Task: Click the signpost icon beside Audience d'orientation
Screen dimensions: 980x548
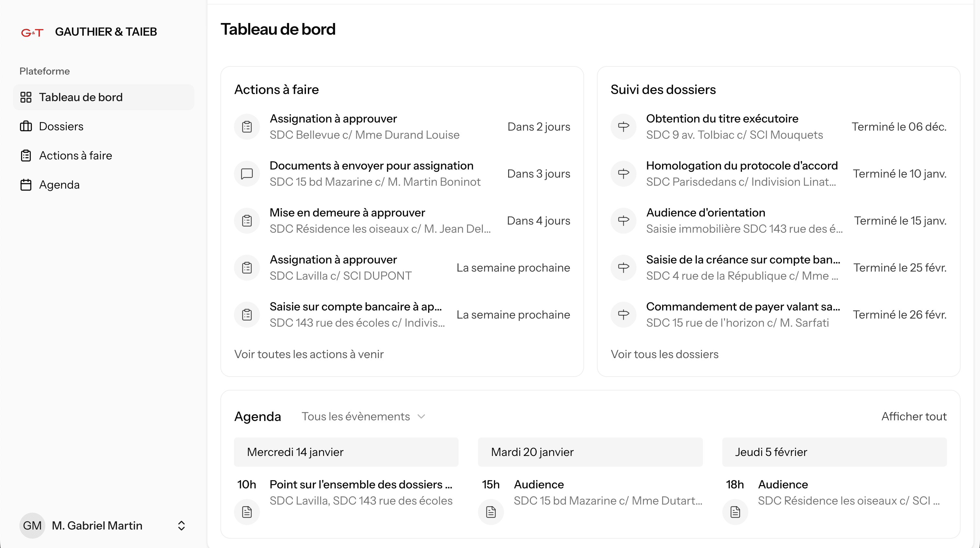Action: (623, 221)
